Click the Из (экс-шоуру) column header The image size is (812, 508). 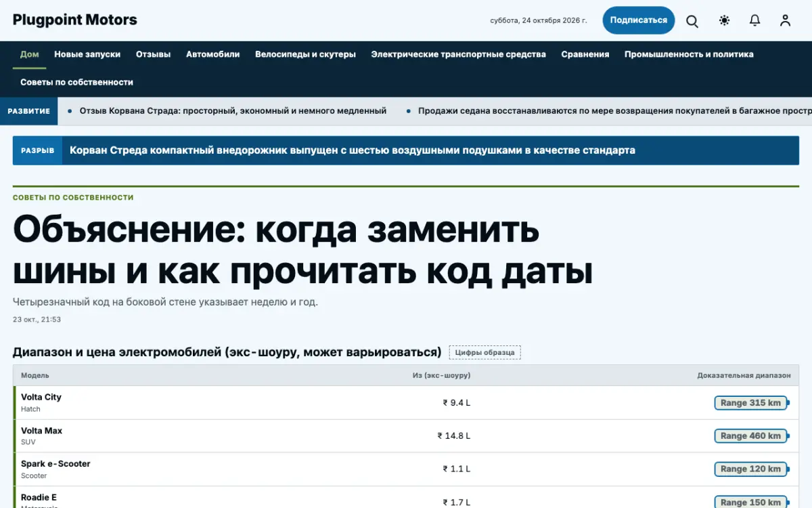pos(441,375)
